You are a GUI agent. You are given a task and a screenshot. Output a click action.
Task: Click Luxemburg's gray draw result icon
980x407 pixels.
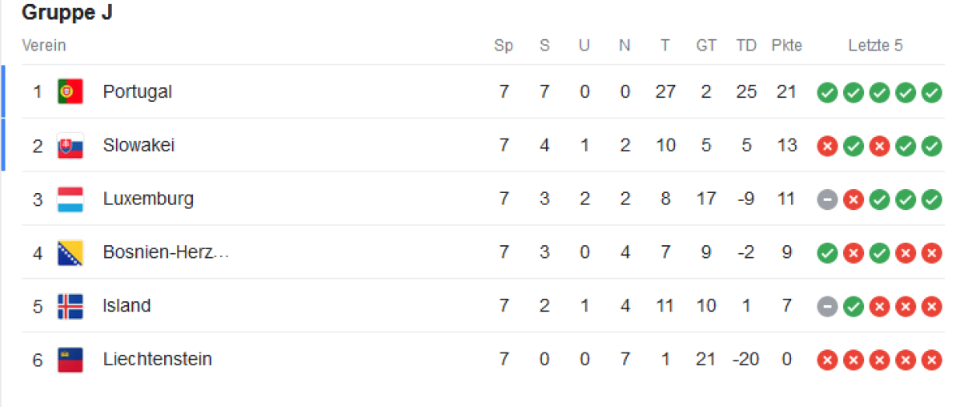pos(827,199)
